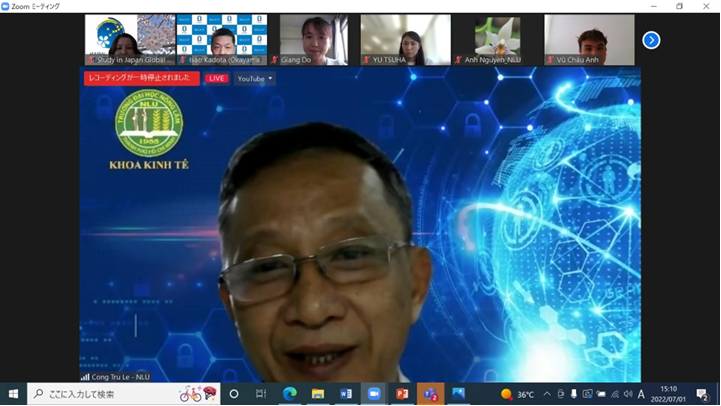Select Anh Nguyen_NLU participant thumbnail
The image size is (721, 406).
(x=498, y=40)
